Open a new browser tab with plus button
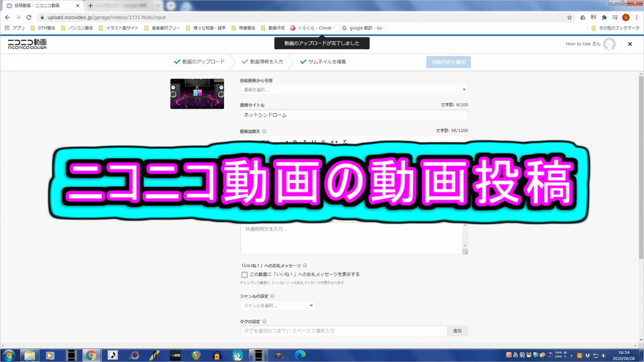The width and height of the screenshot is (644, 362). (91, 6)
